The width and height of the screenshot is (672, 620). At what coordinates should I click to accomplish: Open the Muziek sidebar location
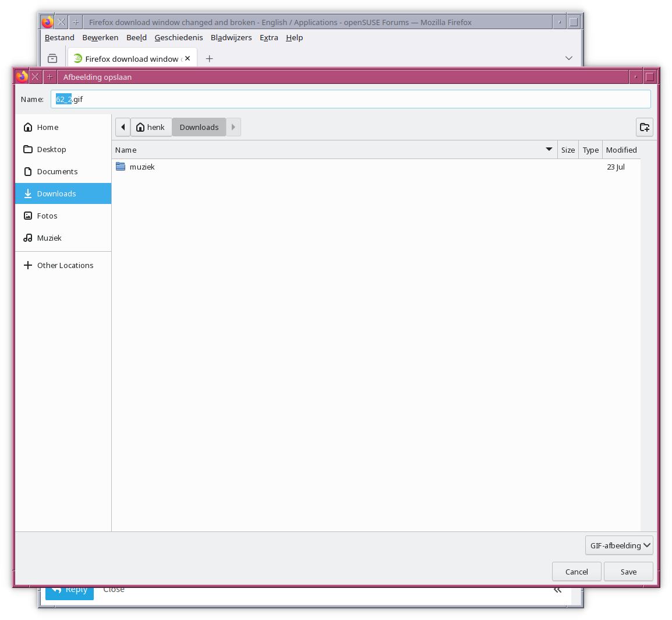63,238
